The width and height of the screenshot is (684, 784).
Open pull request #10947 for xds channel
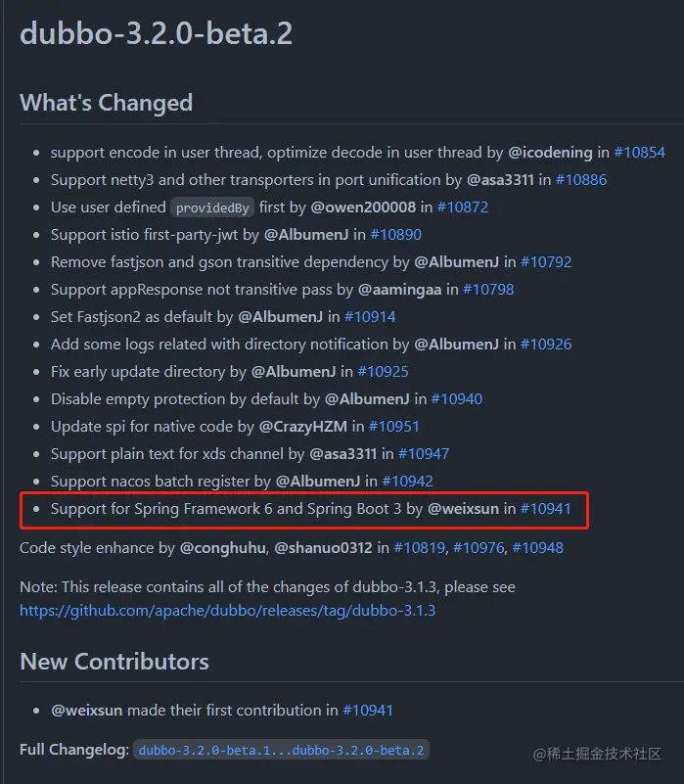tap(424, 454)
